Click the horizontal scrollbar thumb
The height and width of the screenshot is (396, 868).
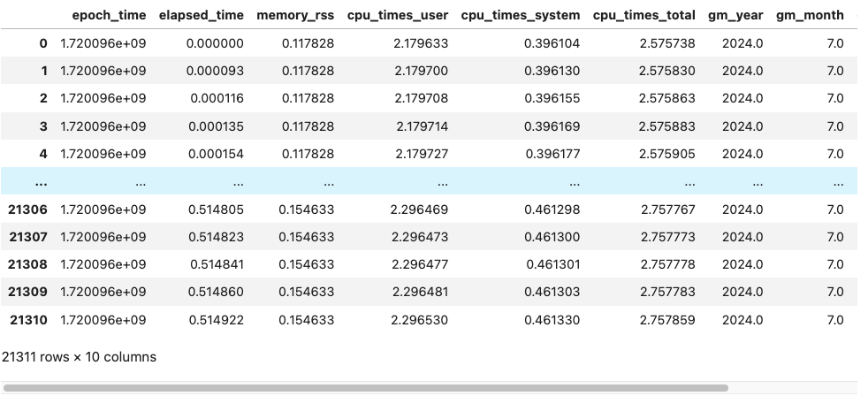[x=365, y=388]
